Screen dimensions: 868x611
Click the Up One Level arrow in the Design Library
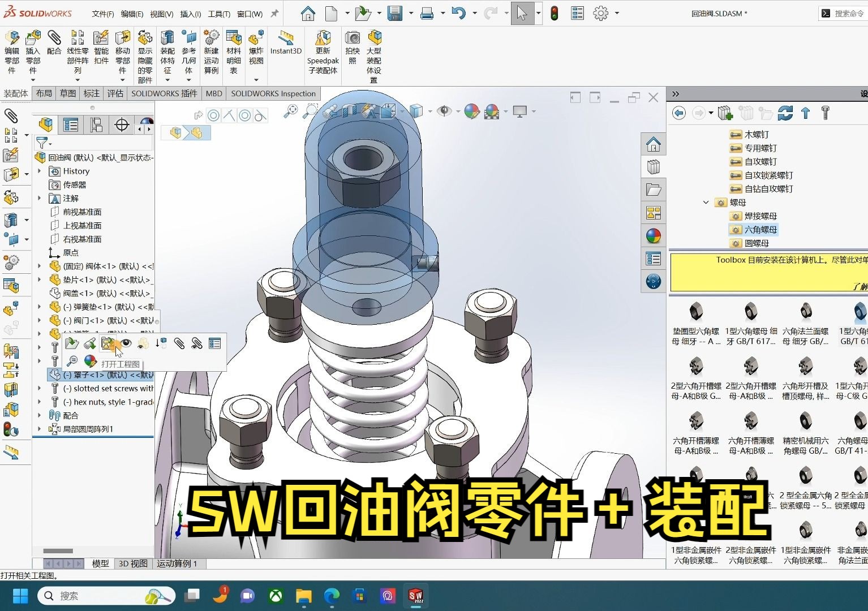(x=806, y=113)
